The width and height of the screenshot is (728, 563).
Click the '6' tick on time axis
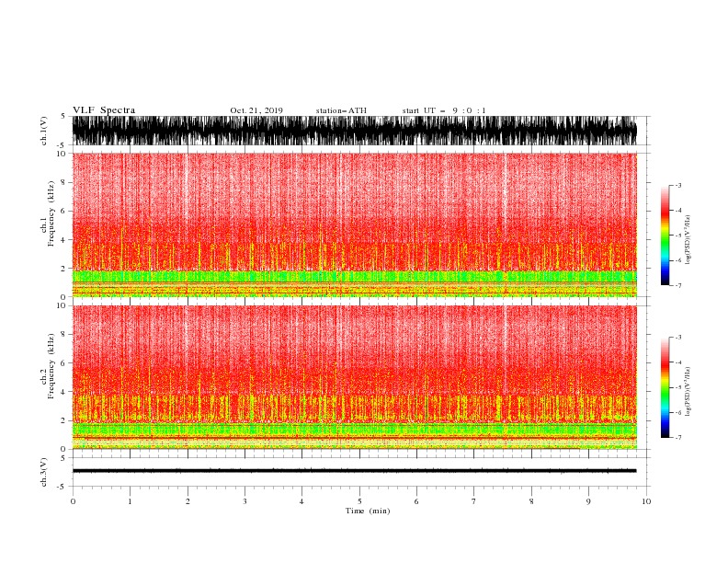coord(417,501)
